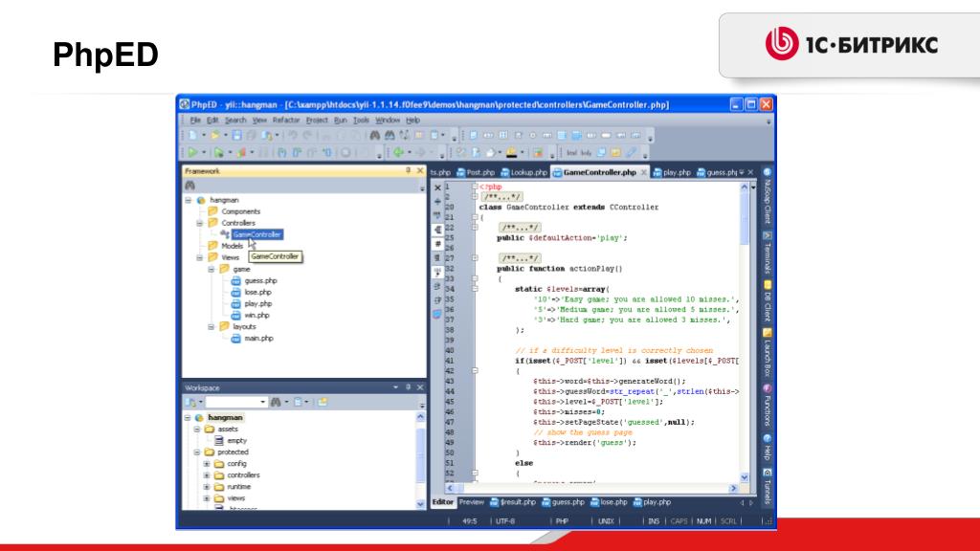Click the grey navigate Forward arrow
980x551 pixels.
pyautogui.click(x=421, y=152)
